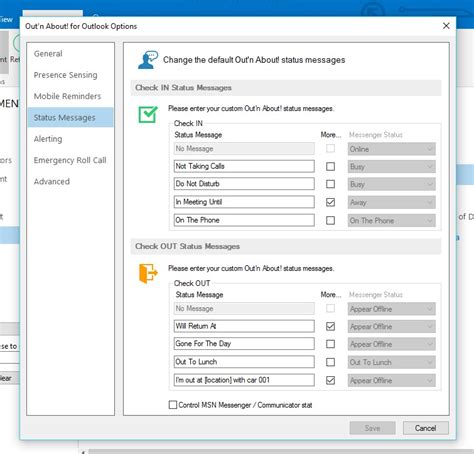
Task: Untick More checkbox for In Meeting Until
Action: click(330, 202)
